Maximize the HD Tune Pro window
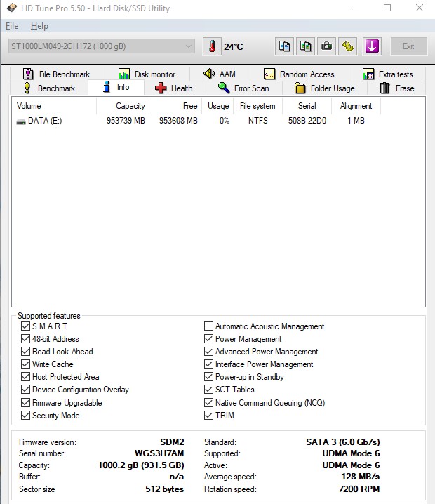This screenshot has height=504, width=435. click(387, 8)
